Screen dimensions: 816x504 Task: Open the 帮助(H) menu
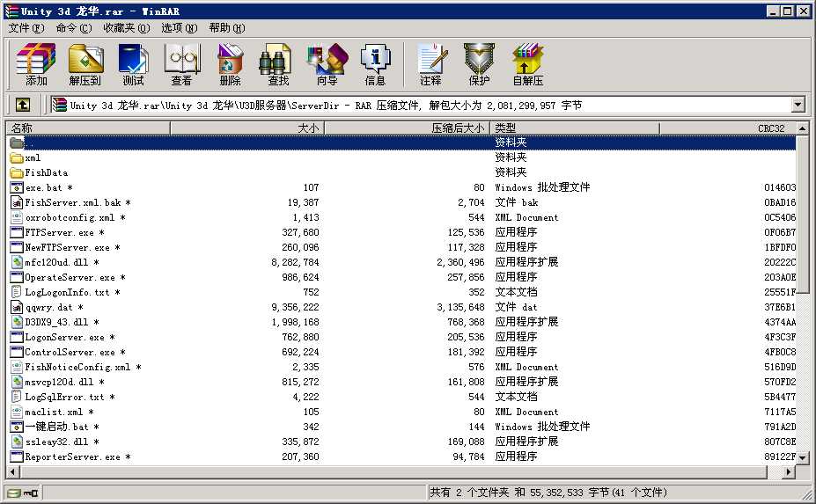pos(227,28)
